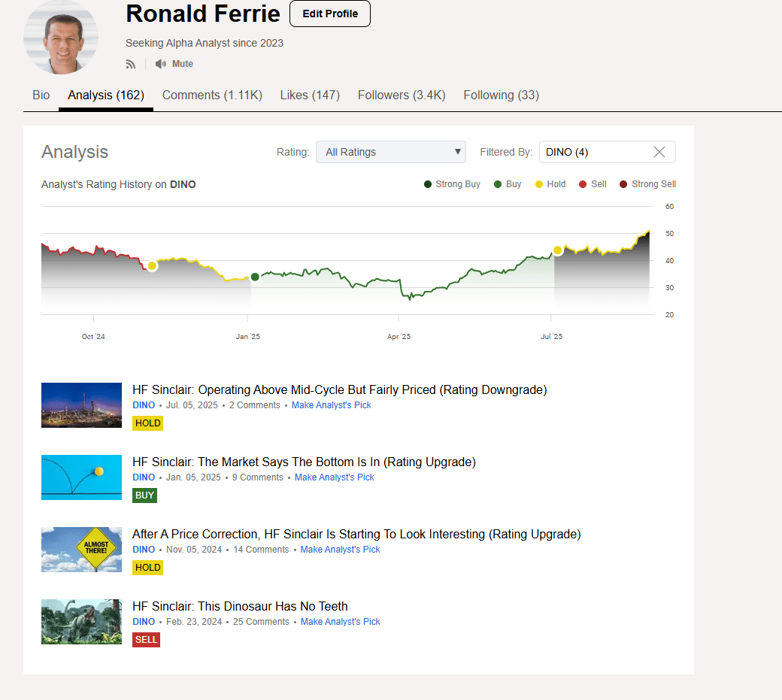Open Make Analyst's Pick for the Jan. 05 article
This screenshot has height=700, width=782.
pos(334,477)
